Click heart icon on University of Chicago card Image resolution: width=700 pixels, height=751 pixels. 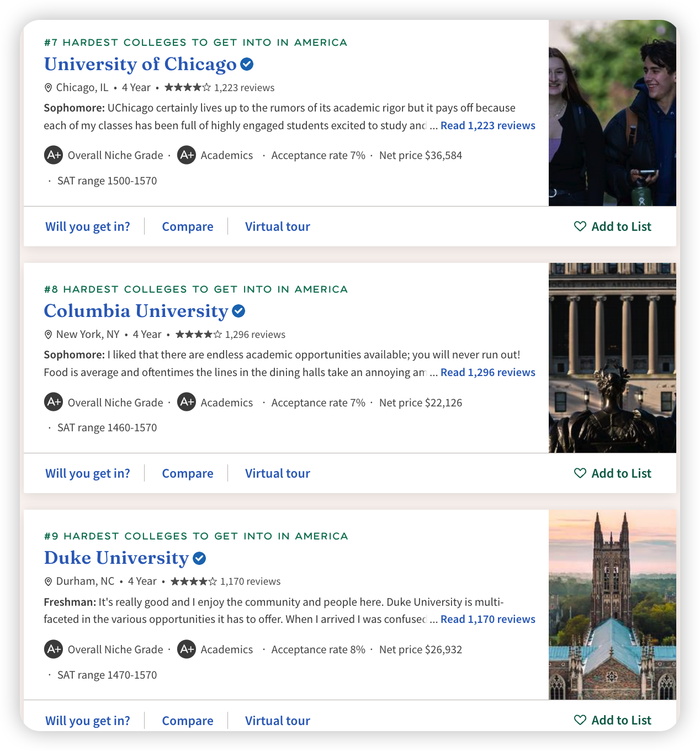point(580,226)
